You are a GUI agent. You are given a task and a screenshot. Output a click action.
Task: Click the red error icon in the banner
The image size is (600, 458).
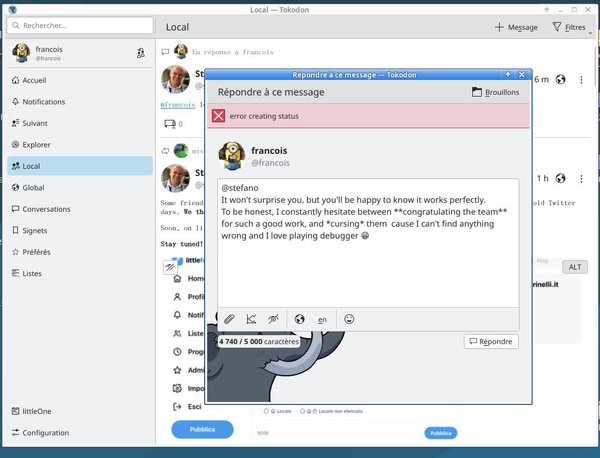(218, 116)
